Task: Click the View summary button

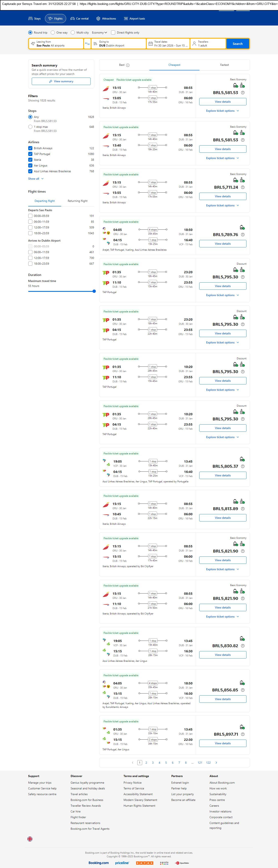Action: [x=61, y=81]
